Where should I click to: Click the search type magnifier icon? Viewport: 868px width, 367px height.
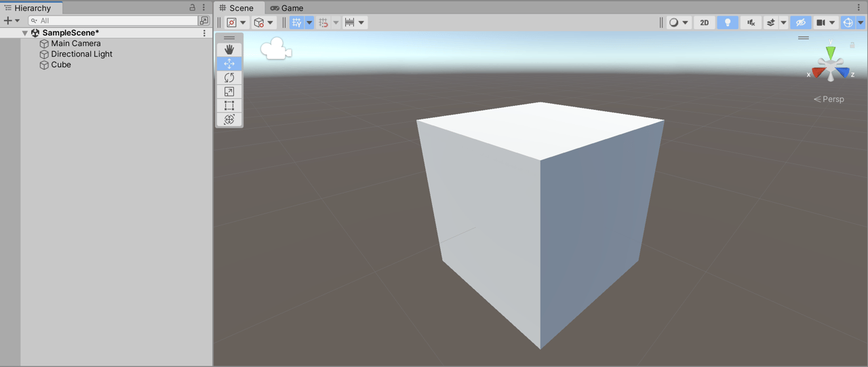pos(34,20)
